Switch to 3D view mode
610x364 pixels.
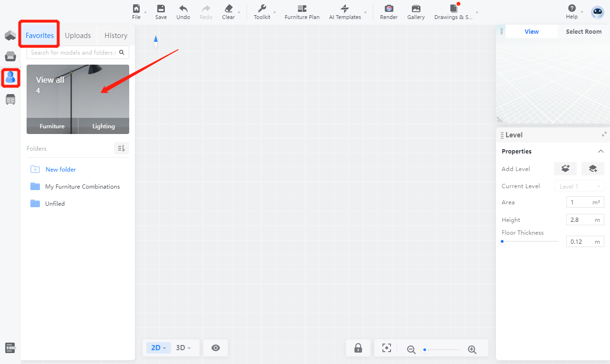click(x=181, y=348)
